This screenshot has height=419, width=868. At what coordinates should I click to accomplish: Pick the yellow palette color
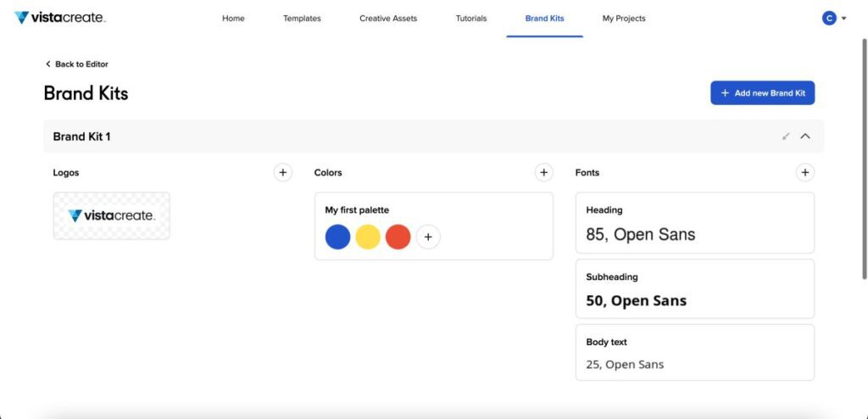coord(368,237)
